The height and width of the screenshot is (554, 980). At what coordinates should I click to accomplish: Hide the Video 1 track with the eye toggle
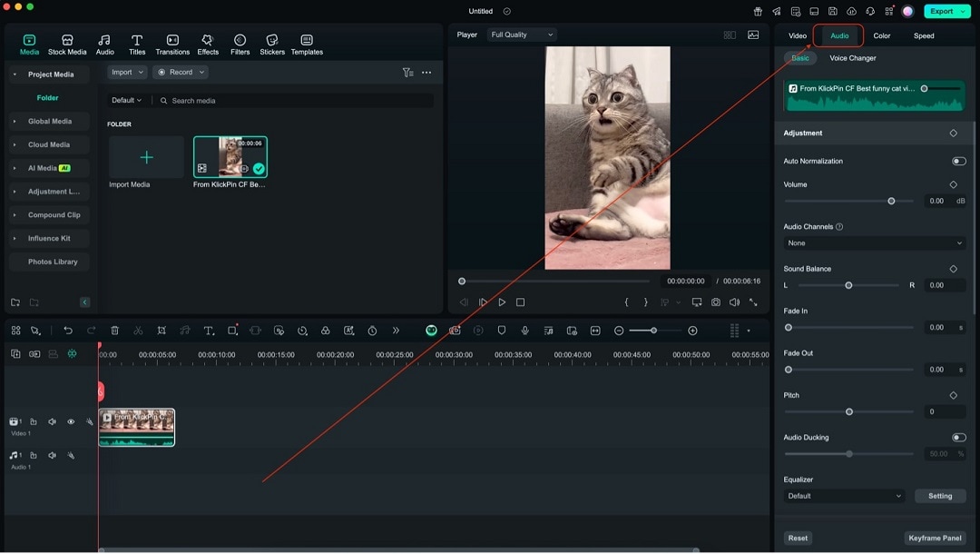[71, 421]
